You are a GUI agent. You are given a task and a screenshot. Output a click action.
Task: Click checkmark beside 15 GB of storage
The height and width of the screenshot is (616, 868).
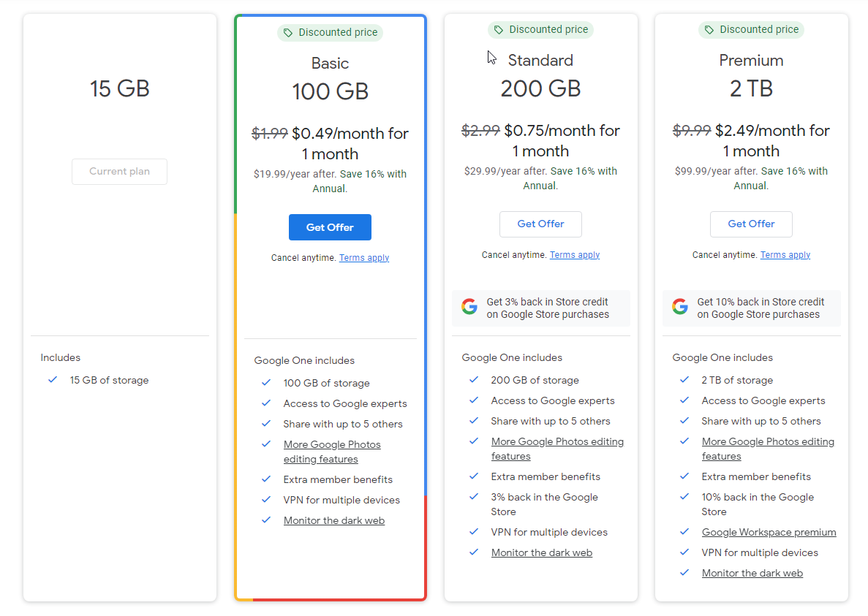click(x=53, y=380)
